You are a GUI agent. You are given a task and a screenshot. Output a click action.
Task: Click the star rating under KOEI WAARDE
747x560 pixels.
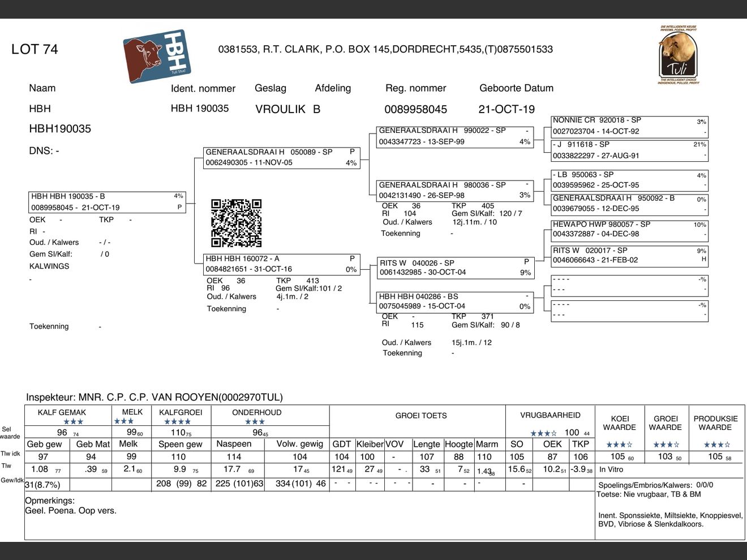619,445
